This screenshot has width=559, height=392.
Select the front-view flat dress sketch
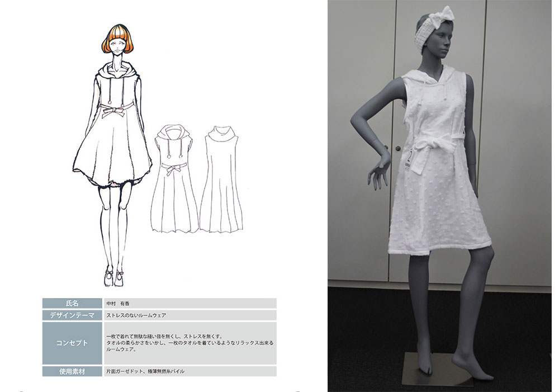(x=175, y=178)
